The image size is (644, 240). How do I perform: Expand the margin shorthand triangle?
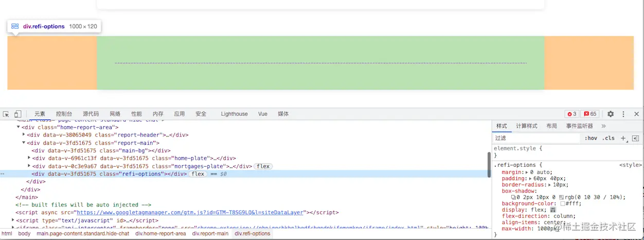pos(526,172)
